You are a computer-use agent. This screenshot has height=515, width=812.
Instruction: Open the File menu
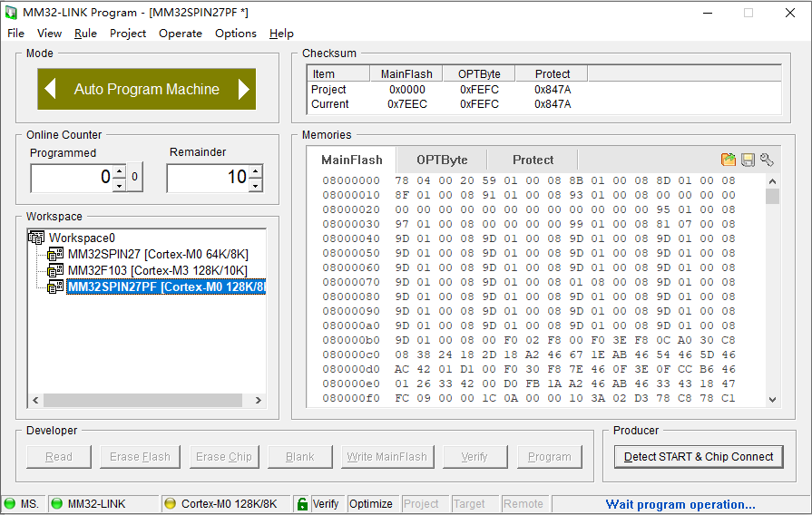(x=15, y=34)
